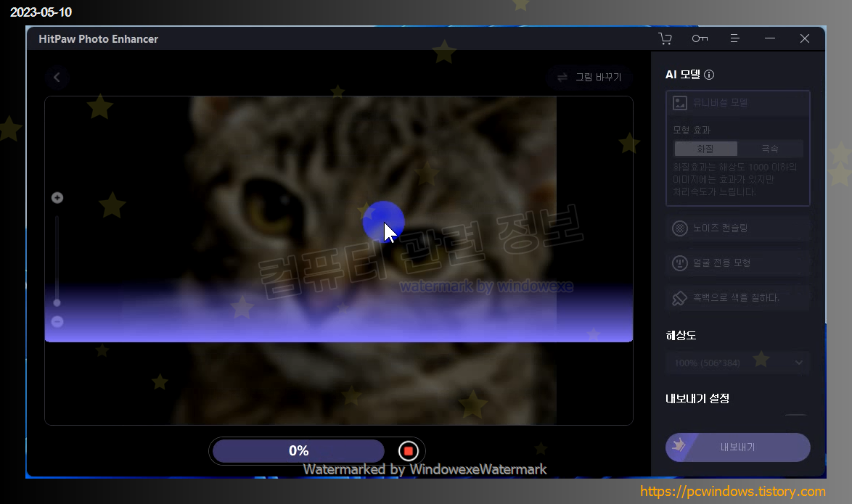The image size is (852, 504).
Task: Select the 노이즈 캔슬링 model
Action: click(738, 228)
